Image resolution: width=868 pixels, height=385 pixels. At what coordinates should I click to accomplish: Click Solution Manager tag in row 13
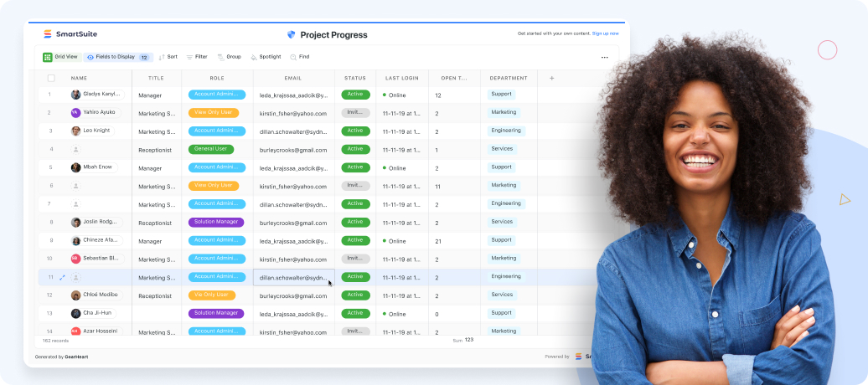tap(216, 314)
